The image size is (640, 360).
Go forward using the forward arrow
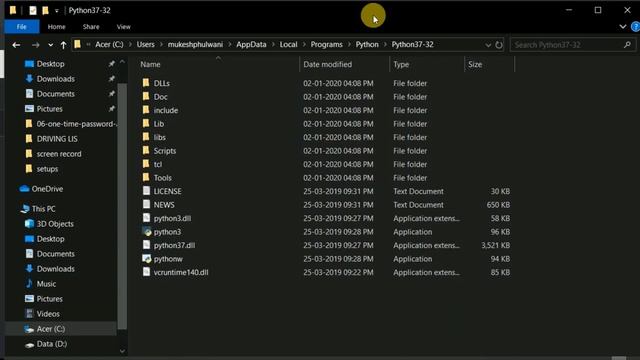pos(36,45)
